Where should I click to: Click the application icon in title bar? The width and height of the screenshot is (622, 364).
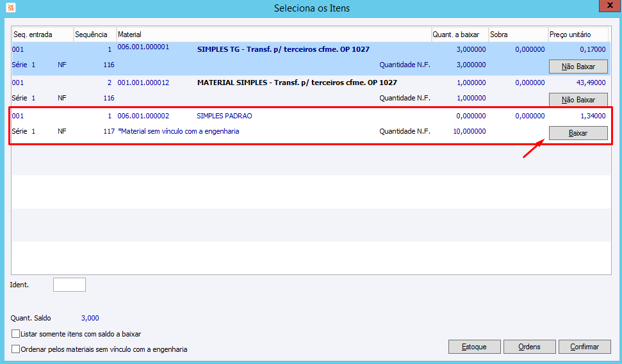pyautogui.click(x=11, y=8)
